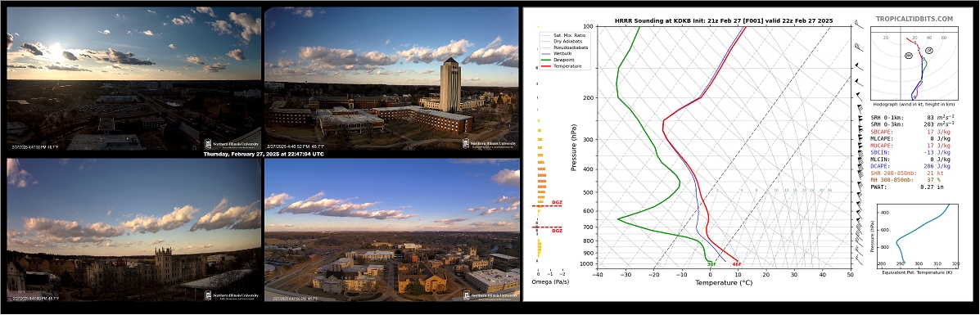The width and height of the screenshot is (980, 315).
Task: Click the 30F surface dewpoint label
Action: pos(711,264)
